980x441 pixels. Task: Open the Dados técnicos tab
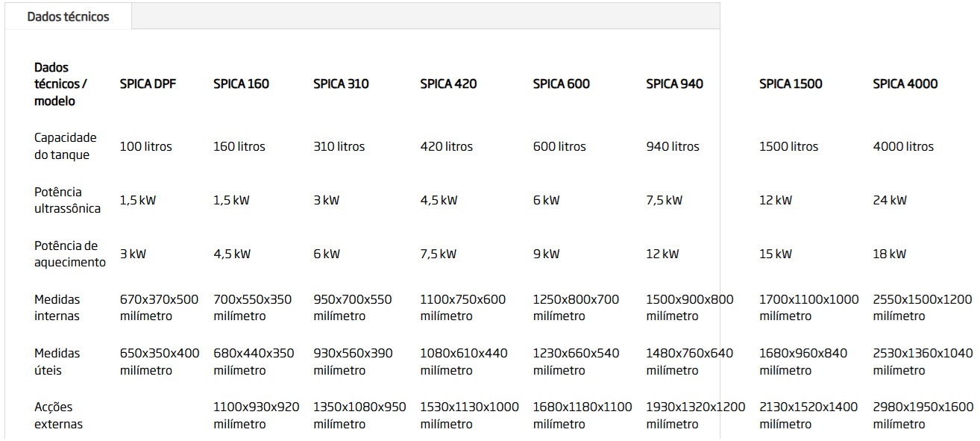pyautogui.click(x=68, y=16)
